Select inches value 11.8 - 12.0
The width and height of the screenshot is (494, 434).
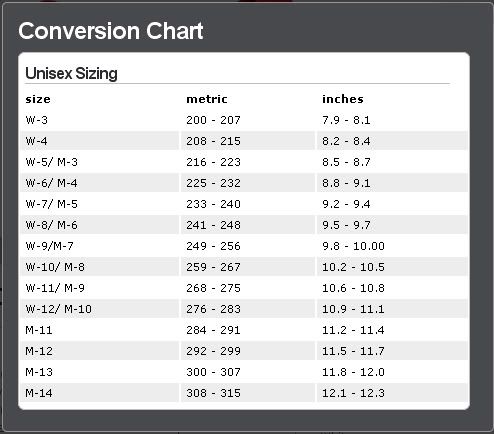[x=353, y=372]
